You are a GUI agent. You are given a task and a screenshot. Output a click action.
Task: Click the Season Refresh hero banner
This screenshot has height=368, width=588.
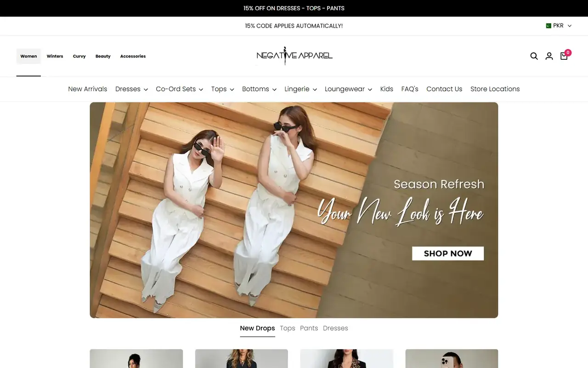[x=294, y=210]
